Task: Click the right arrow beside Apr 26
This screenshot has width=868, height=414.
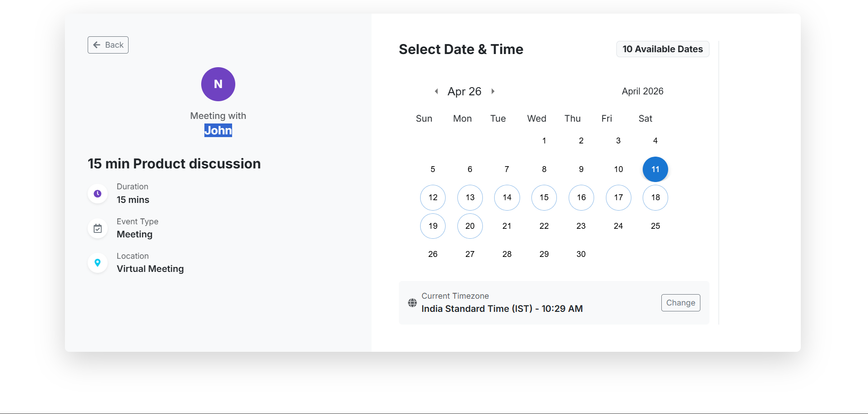Action: tap(493, 91)
